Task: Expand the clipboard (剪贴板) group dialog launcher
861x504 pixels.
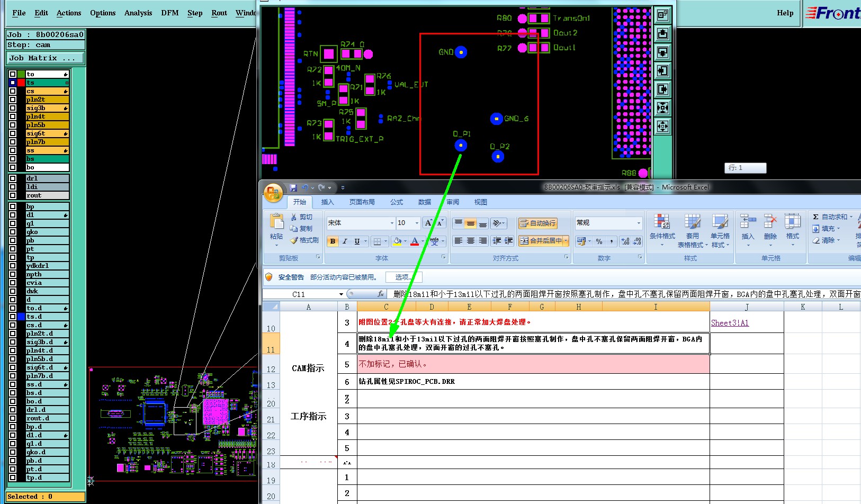Action: (x=318, y=257)
